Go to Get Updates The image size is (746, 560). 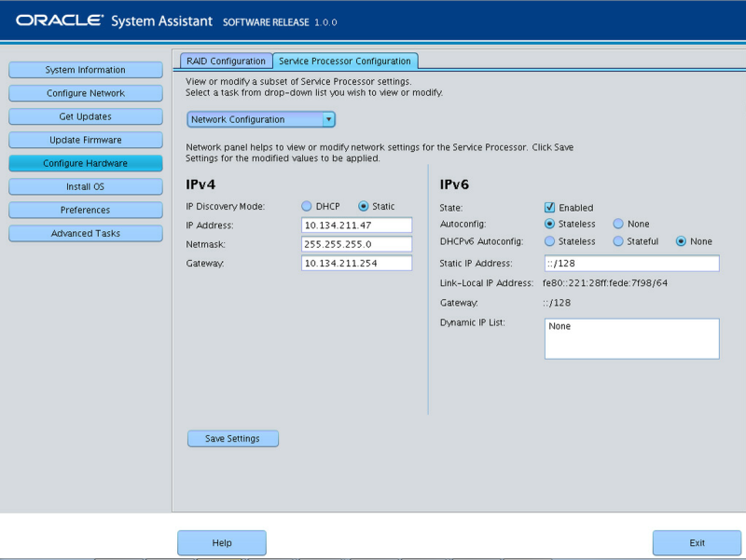click(x=86, y=116)
